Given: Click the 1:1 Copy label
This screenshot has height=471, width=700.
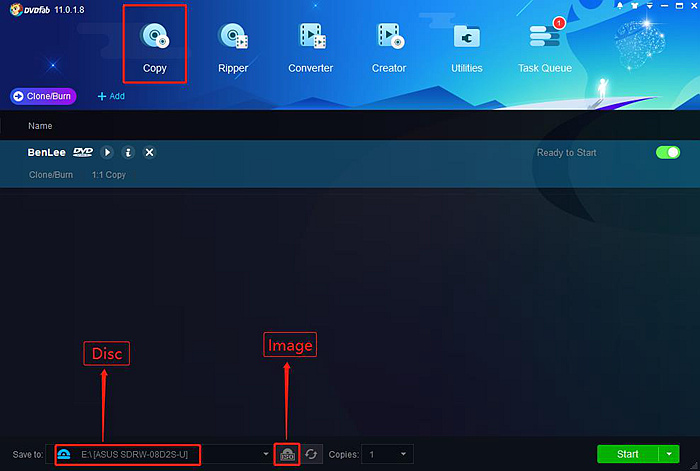Looking at the screenshot, I should point(109,175).
